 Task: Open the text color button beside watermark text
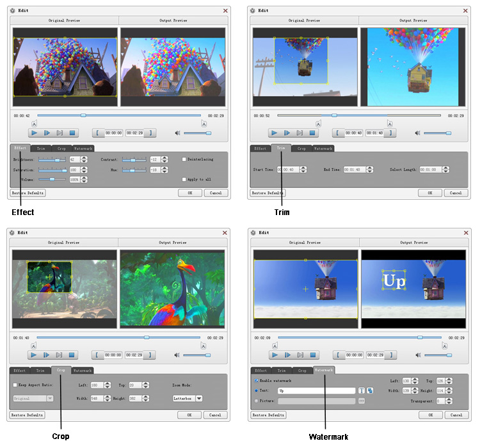(370, 390)
